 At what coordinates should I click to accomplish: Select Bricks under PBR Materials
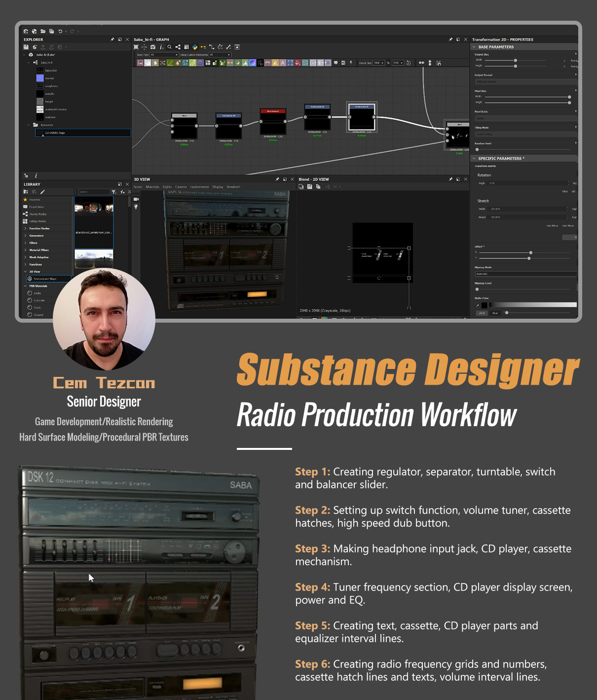(37, 293)
